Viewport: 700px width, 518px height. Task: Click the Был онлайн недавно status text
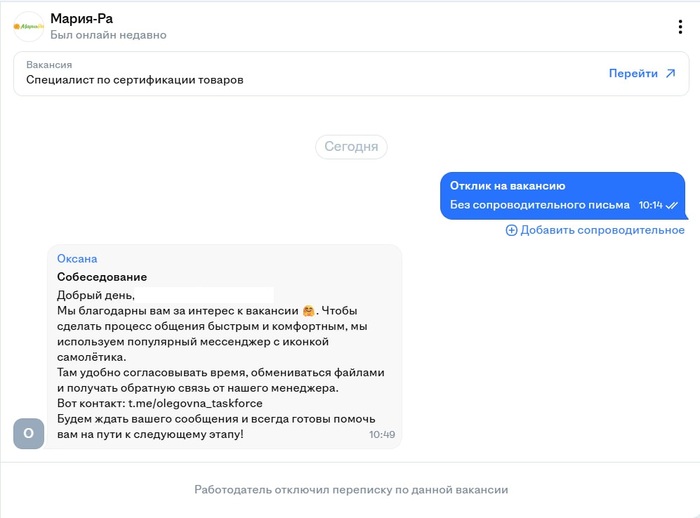click(108, 35)
